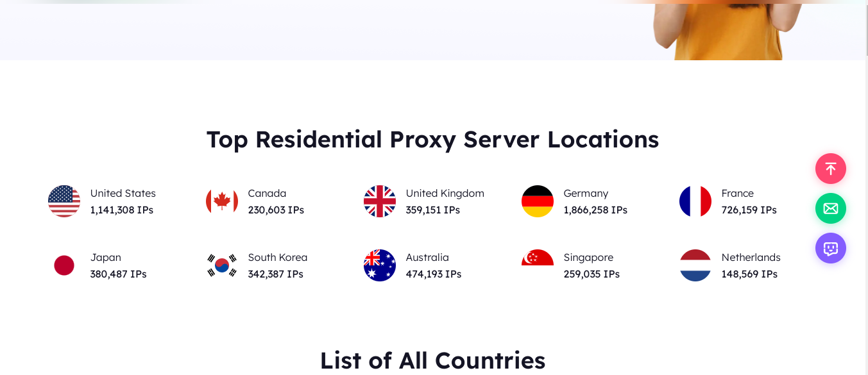Select the Netherlands flag icon
The image size is (868, 375).
point(695,265)
